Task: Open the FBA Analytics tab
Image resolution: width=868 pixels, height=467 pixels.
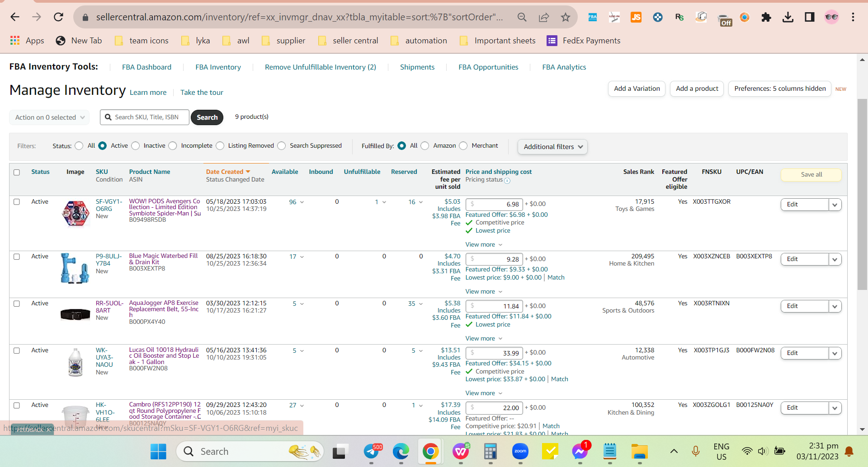Action: (564, 67)
